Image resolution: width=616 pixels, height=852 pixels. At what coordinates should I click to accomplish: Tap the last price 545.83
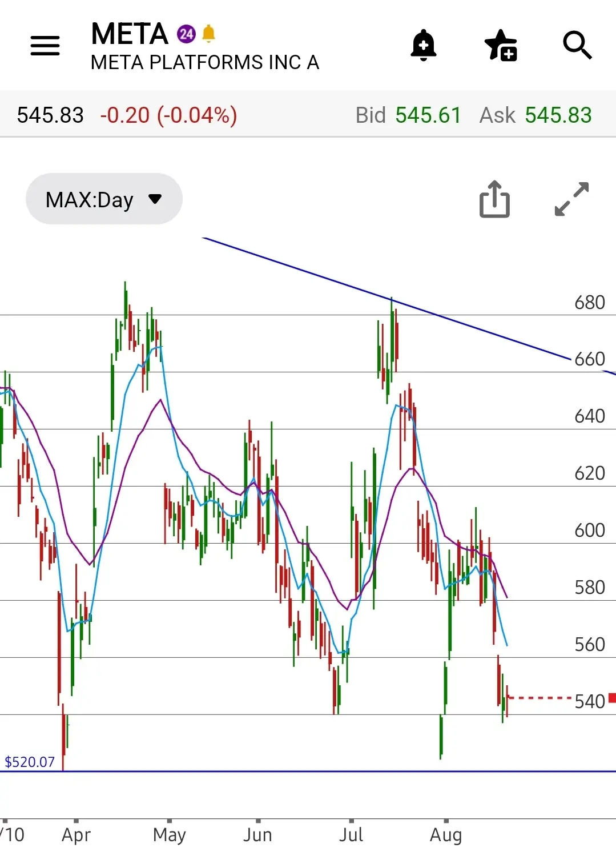(x=50, y=115)
